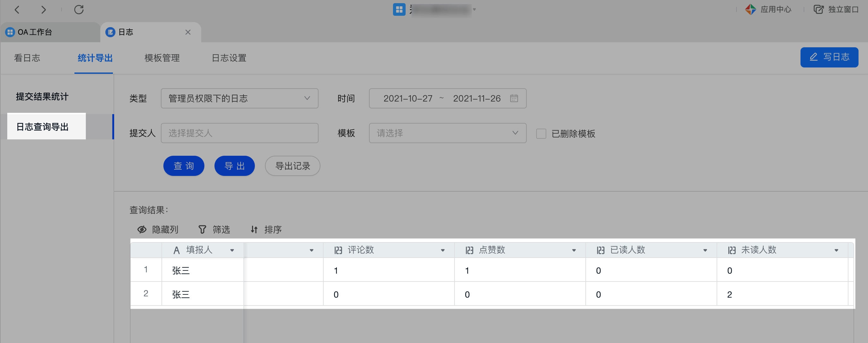The width and height of the screenshot is (868, 343).
Task: Click the 导出记录 button
Action: pyautogui.click(x=292, y=166)
